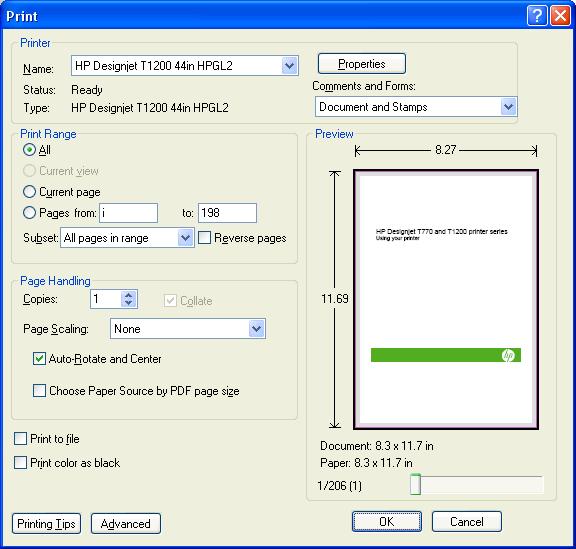Click the Pages from input field
Image resolution: width=576 pixels, height=549 pixels.
coord(129,213)
